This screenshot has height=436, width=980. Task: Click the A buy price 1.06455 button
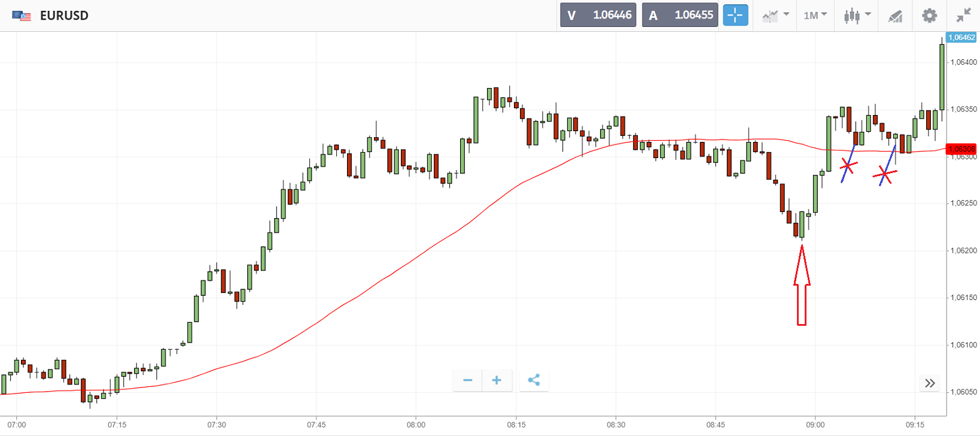[x=680, y=15]
